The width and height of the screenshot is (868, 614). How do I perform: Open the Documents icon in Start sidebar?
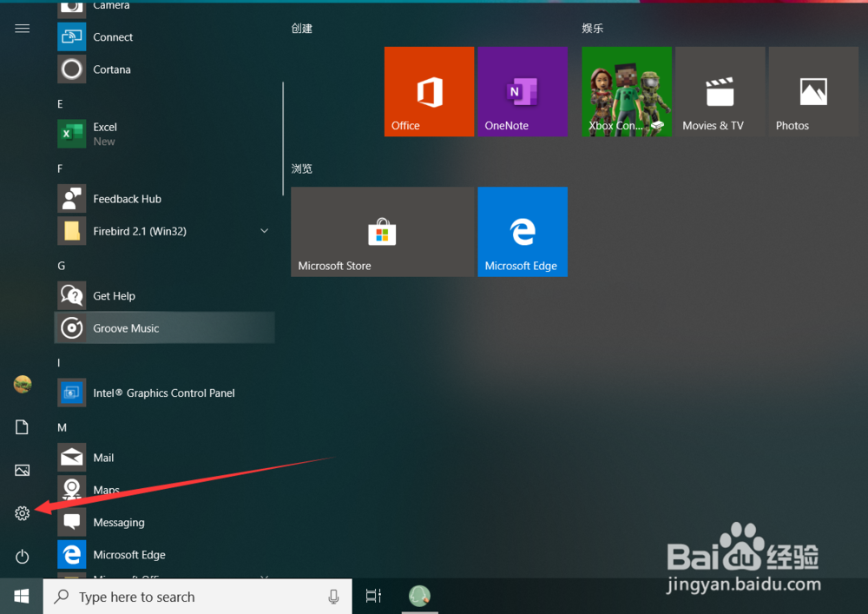pos(23,427)
